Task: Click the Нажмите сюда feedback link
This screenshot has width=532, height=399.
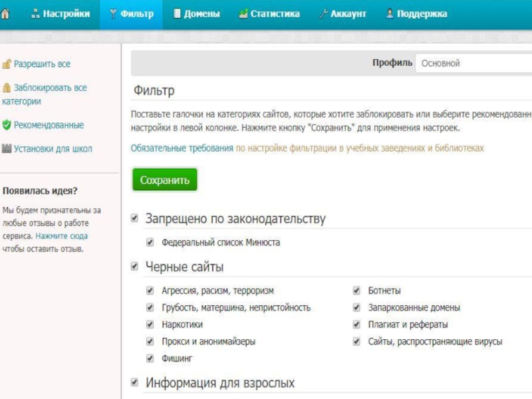Action: coord(61,236)
